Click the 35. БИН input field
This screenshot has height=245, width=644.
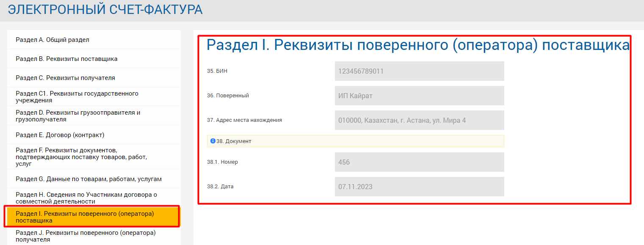[x=419, y=71]
